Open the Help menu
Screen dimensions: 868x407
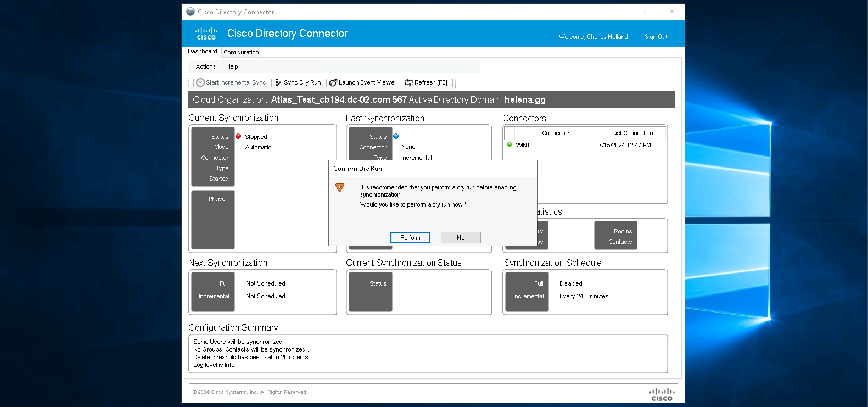(232, 66)
